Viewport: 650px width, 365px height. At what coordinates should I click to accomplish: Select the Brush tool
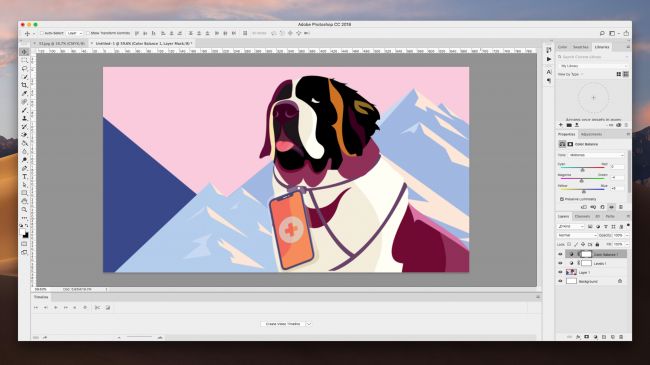tap(24, 110)
